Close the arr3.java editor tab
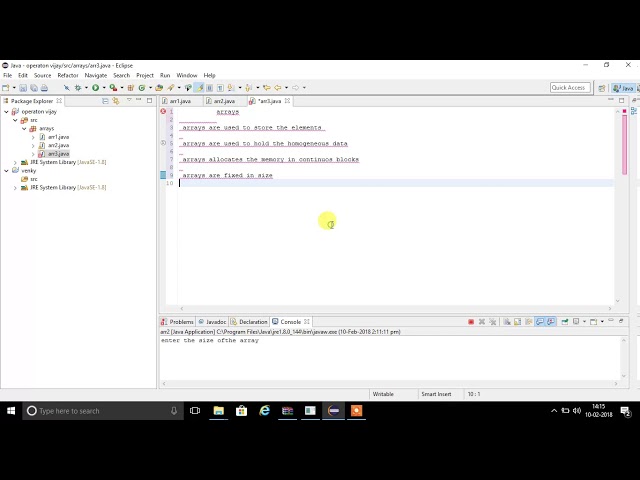This screenshot has height=480, width=640. point(287,100)
